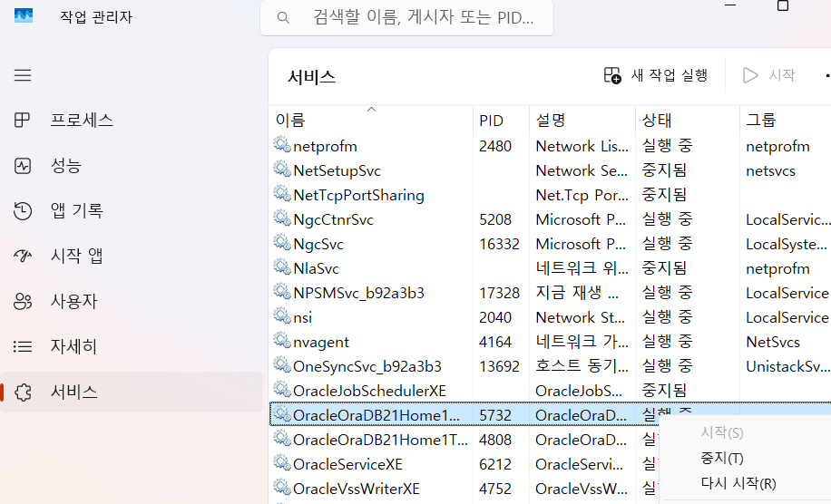Click the gear icon of nsi service

tap(282, 315)
